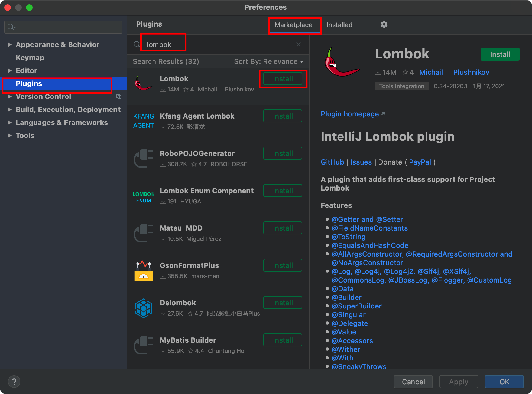The width and height of the screenshot is (532, 394).
Task: Open help with the question mark button
Action: coord(14,382)
